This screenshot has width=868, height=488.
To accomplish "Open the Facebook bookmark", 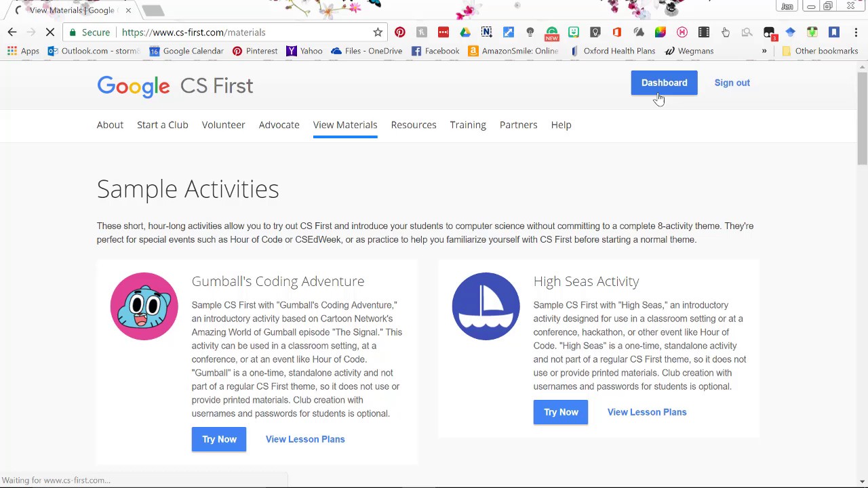I will pyautogui.click(x=435, y=51).
